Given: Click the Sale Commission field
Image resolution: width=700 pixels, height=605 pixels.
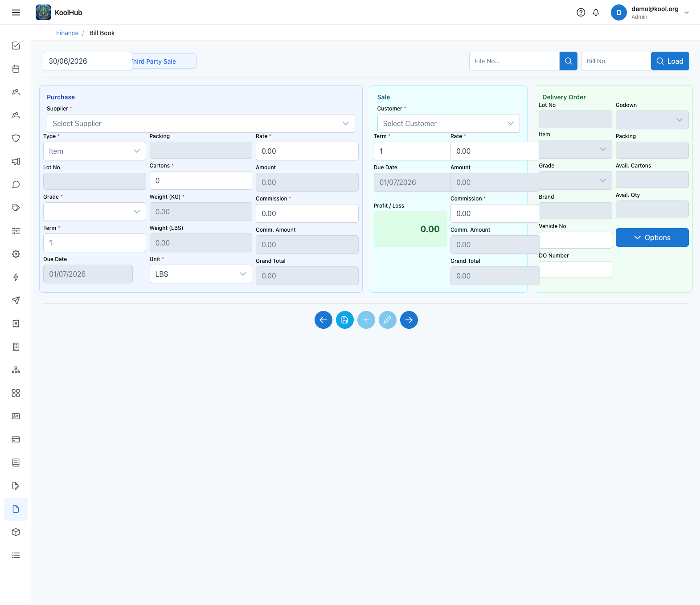Looking at the screenshot, I should [495, 213].
